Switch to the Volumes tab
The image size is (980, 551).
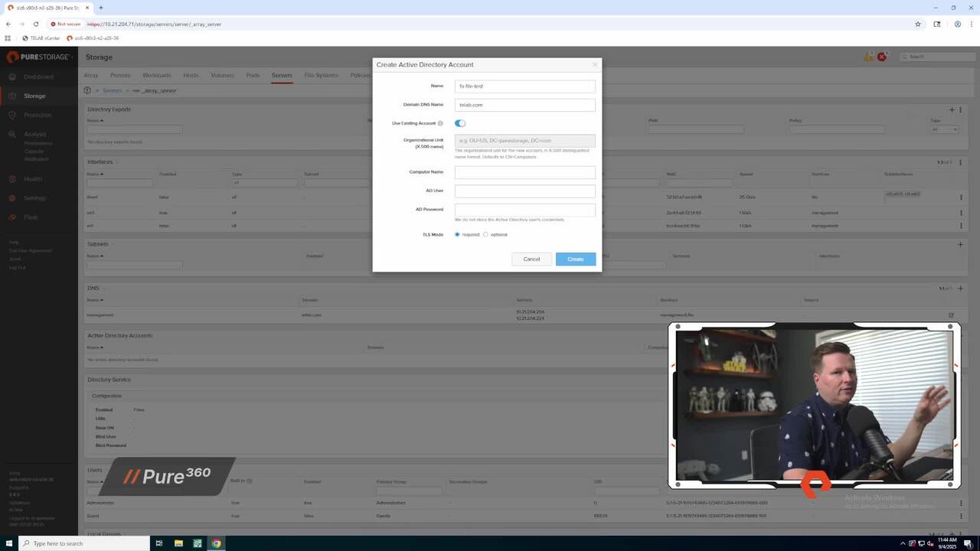pos(222,75)
